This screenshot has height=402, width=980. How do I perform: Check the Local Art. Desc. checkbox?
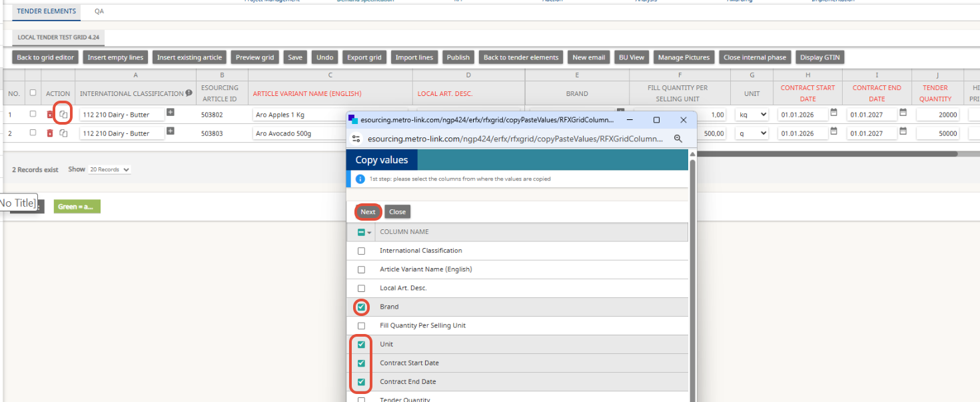[x=362, y=289]
